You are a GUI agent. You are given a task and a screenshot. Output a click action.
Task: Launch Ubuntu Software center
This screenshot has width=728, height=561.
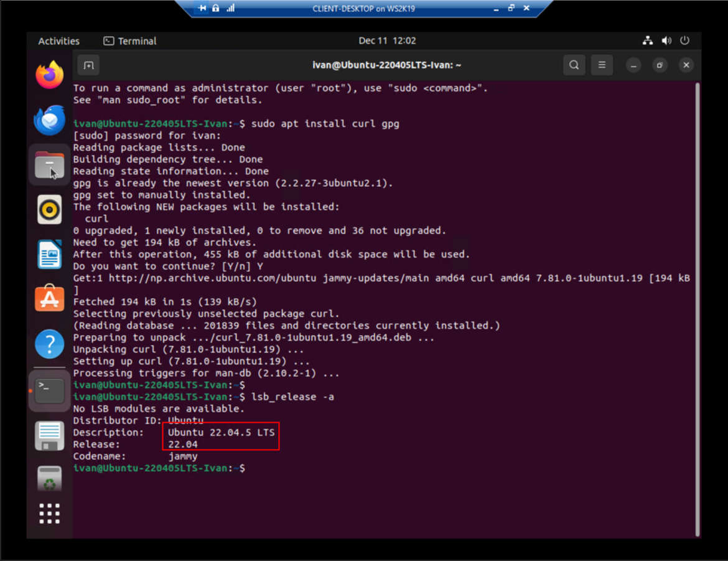coord(50,298)
